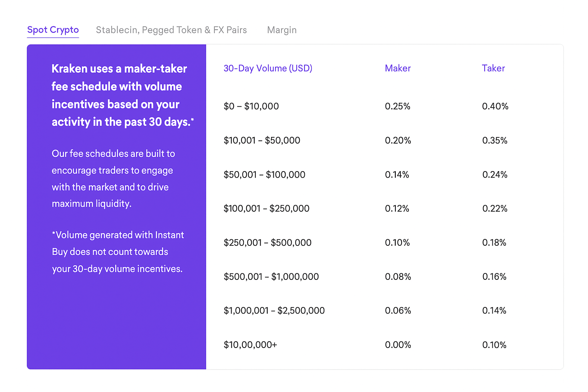The image size is (588, 392).
Task: Select the $0 – $10,000 volume tier
Action: [x=251, y=106]
